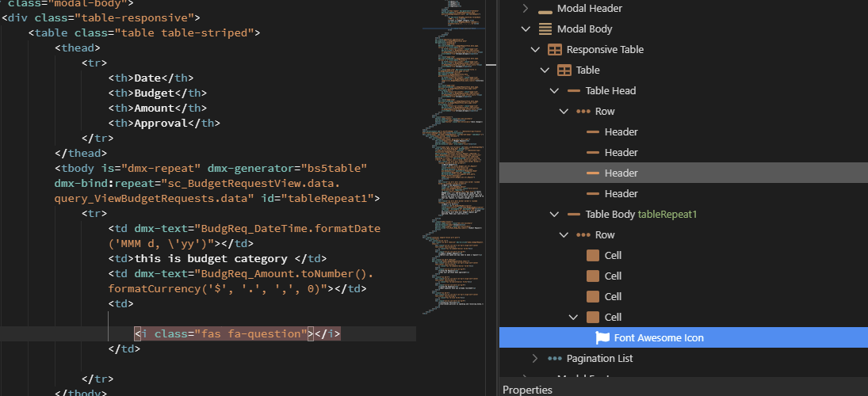The width and height of the screenshot is (868, 396).
Task: Click the Pagination List dots icon
Action: point(555,359)
